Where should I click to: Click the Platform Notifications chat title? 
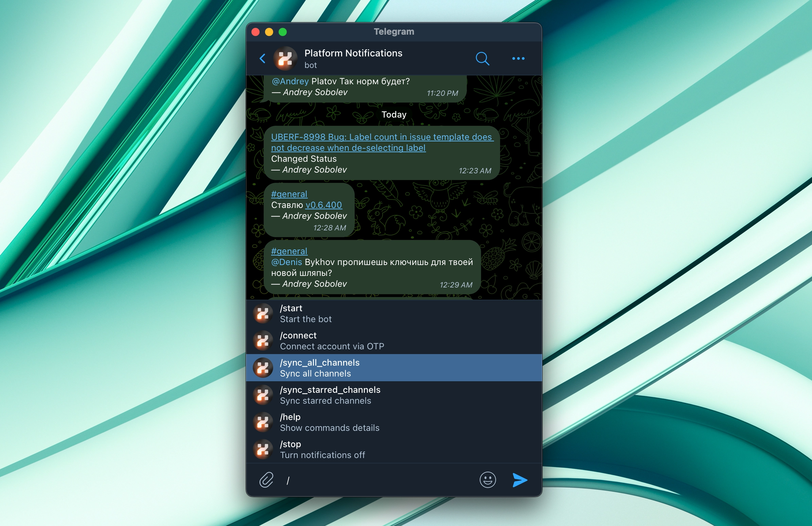(x=353, y=53)
